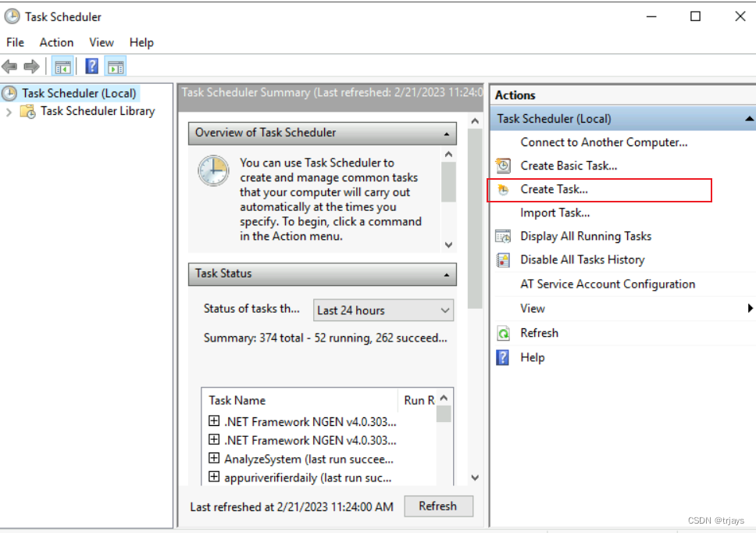Screen dimensions: 756x533
Task: Select Task Scheduler (Local) tree item
Action: pos(79,93)
